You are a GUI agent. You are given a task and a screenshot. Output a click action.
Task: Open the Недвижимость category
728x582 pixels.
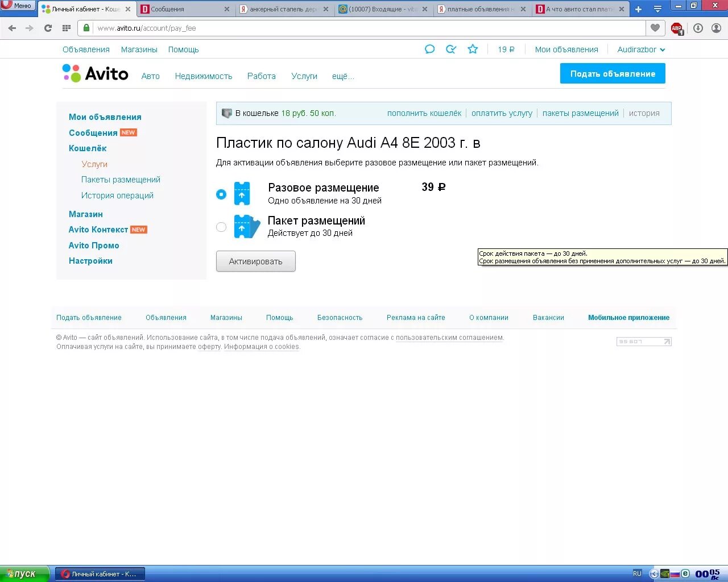(204, 76)
